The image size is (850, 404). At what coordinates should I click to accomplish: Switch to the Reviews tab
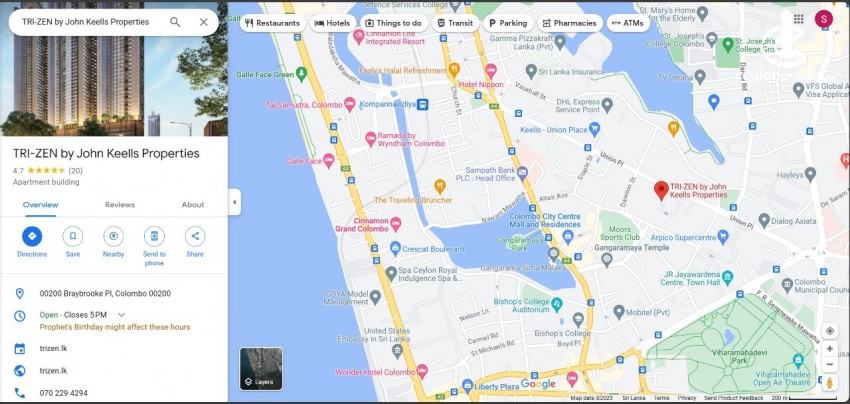pos(120,205)
